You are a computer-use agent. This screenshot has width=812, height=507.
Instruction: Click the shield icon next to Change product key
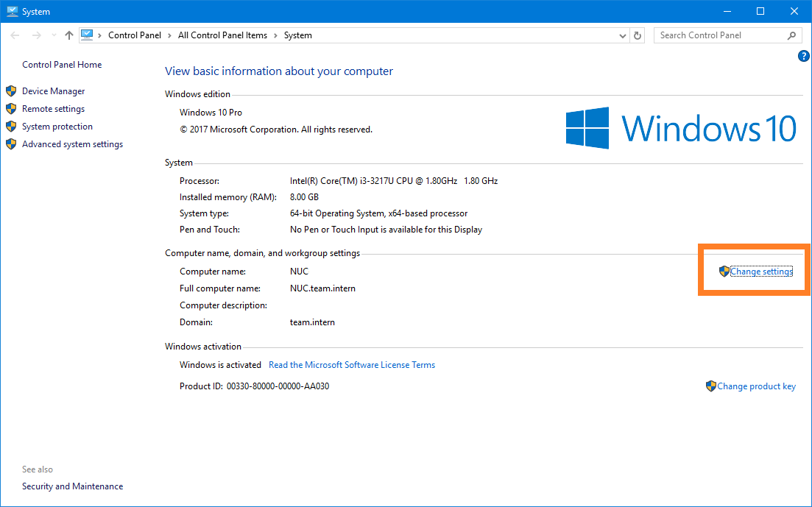[711, 386]
